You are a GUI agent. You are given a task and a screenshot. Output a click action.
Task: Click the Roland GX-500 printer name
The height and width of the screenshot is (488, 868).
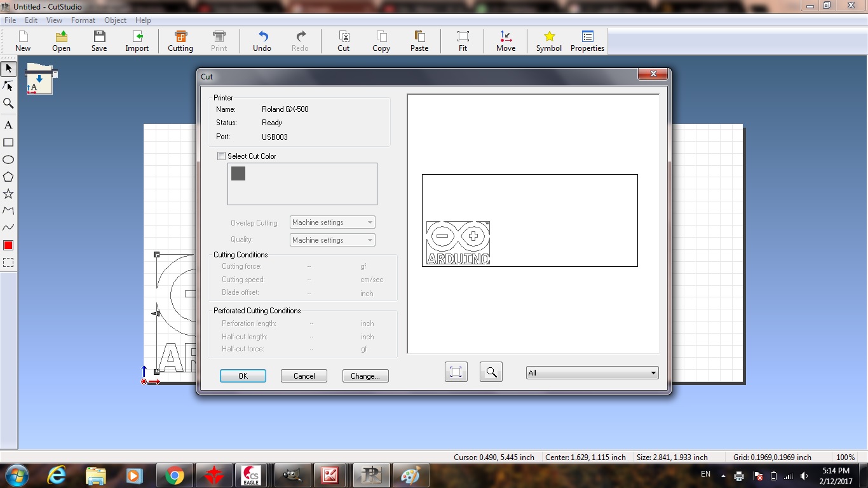pos(285,109)
